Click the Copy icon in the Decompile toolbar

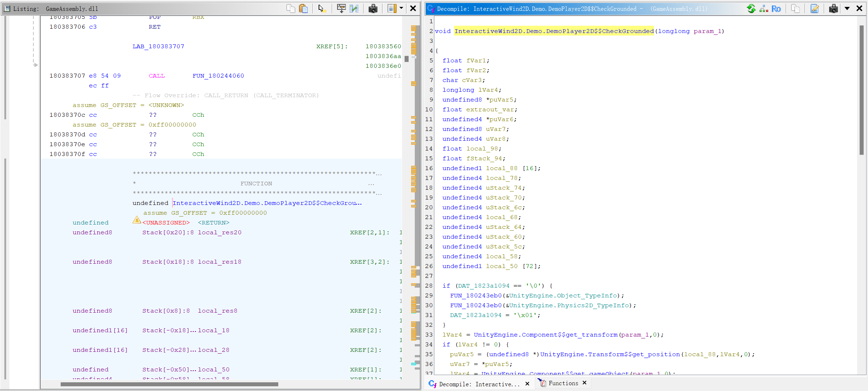(x=795, y=8)
